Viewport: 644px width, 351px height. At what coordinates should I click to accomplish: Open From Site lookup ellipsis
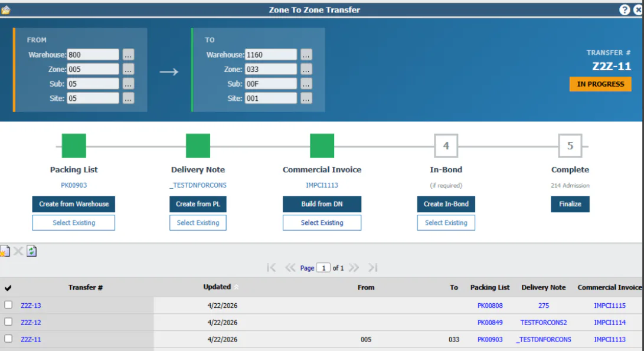tap(128, 99)
